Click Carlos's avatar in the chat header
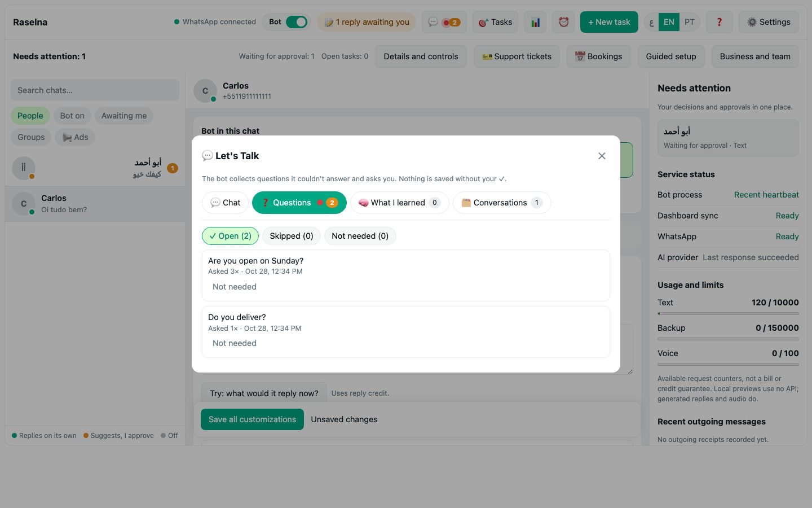This screenshot has height=508, width=812. pos(205,91)
